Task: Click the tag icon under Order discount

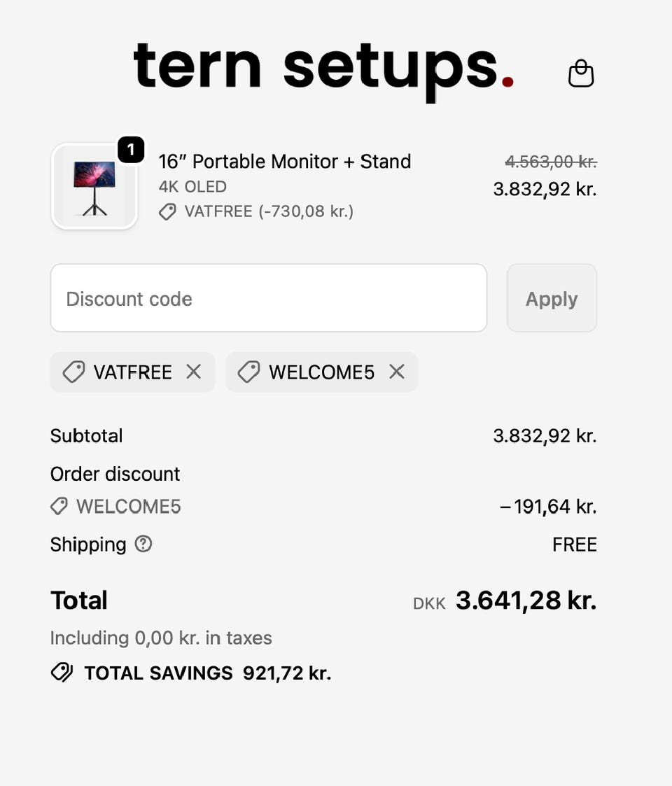Action: [59, 506]
